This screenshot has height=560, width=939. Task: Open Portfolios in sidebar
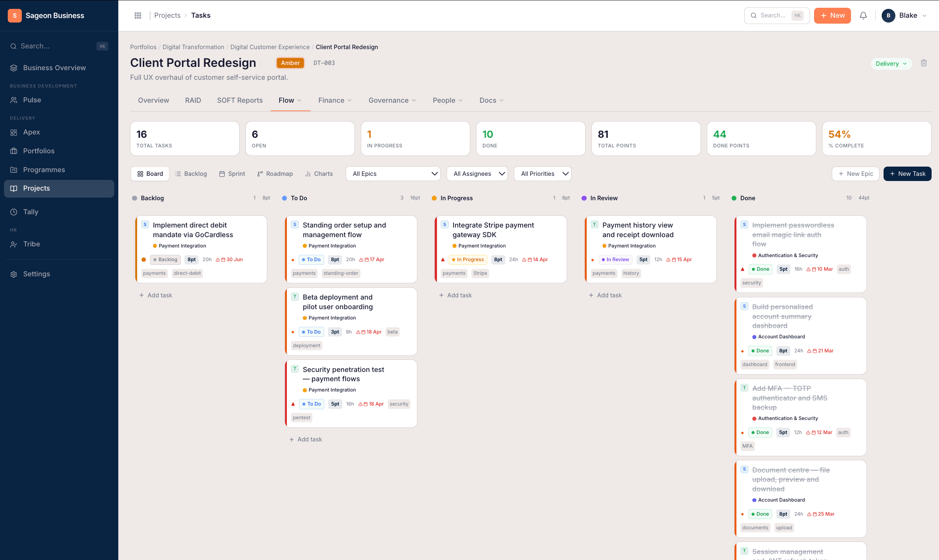59,151
